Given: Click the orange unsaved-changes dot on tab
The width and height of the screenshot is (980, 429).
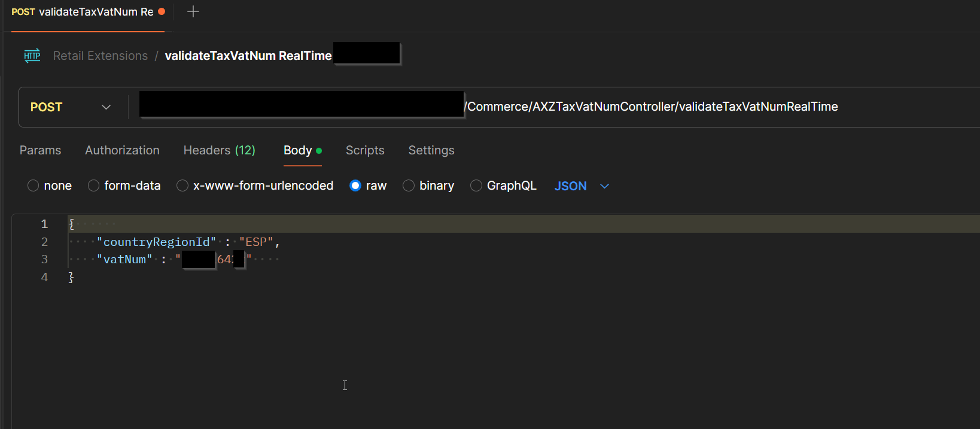Looking at the screenshot, I should click(x=162, y=11).
